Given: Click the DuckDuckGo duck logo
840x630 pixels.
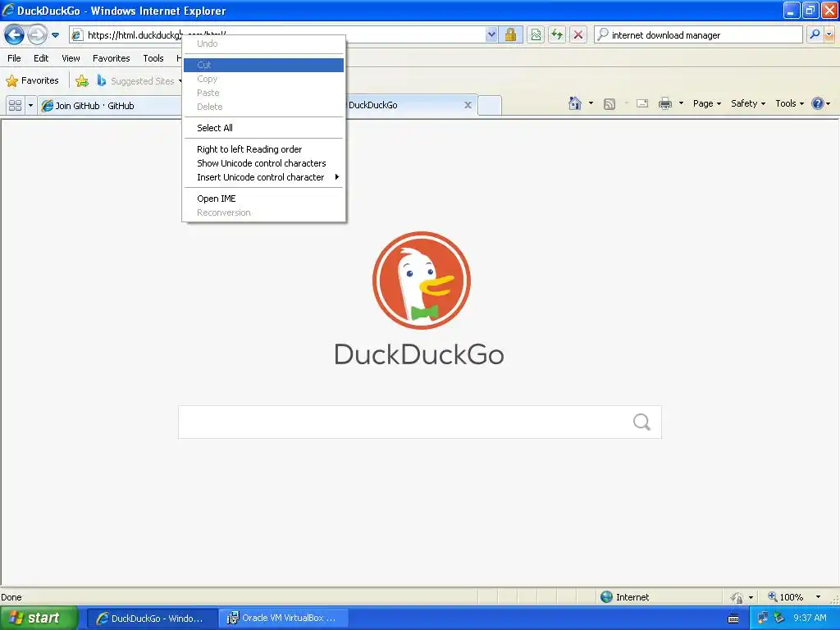Looking at the screenshot, I should click(422, 281).
